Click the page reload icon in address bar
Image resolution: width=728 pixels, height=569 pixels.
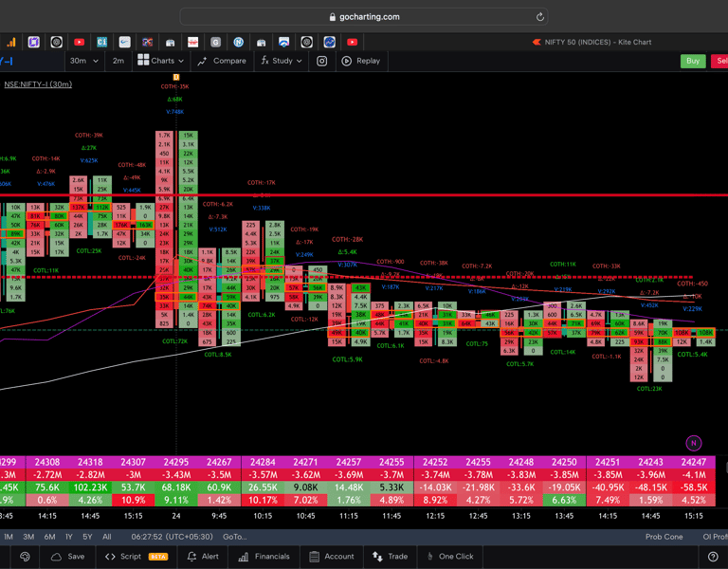(539, 17)
